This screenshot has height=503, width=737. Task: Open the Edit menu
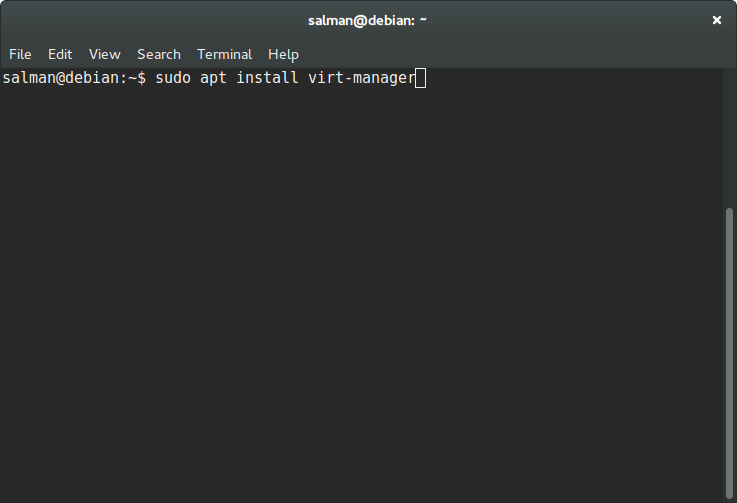click(60, 55)
